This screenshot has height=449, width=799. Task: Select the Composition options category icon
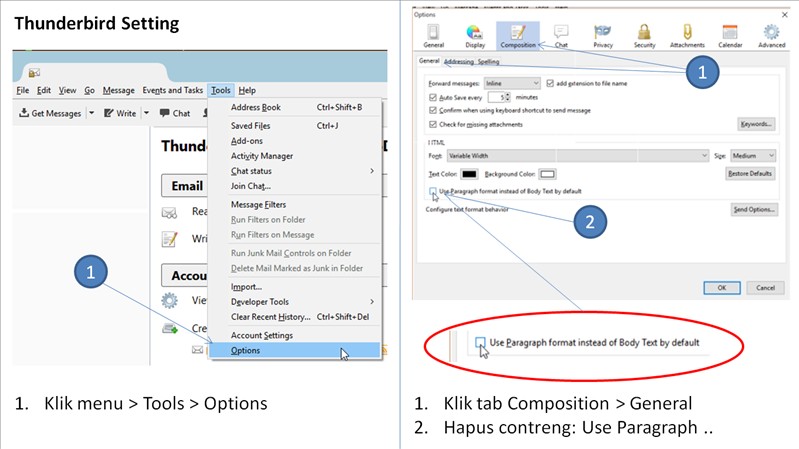[x=518, y=36]
